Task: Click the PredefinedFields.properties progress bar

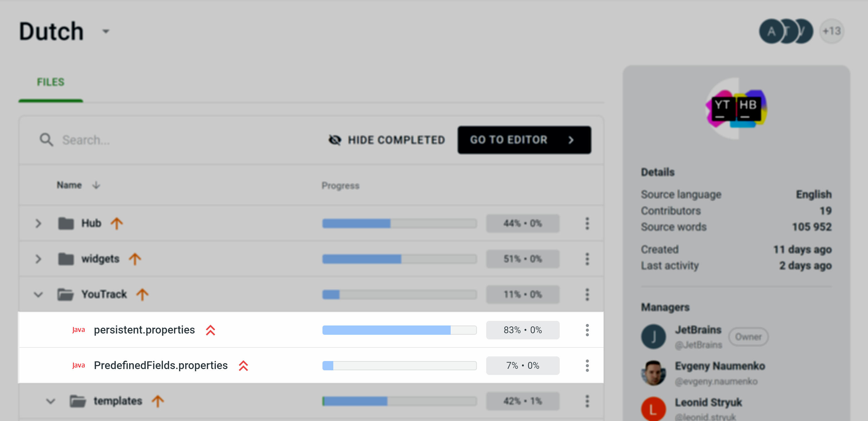Action: pyautogui.click(x=399, y=365)
